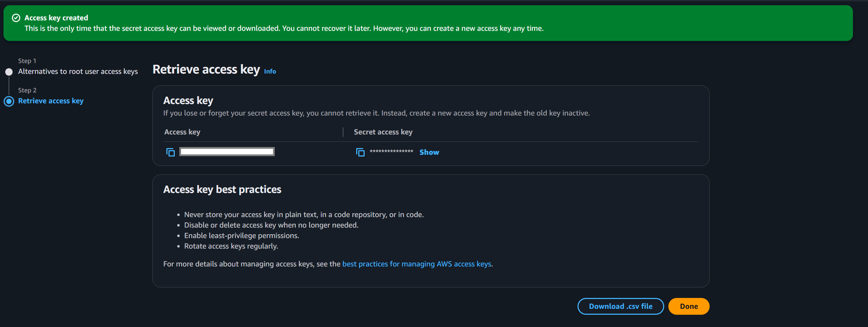Image resolution: width=868 pixels, height=327 pixels.
Task: Select Step 2 Retrieve access key
Action: pos(51,101)
